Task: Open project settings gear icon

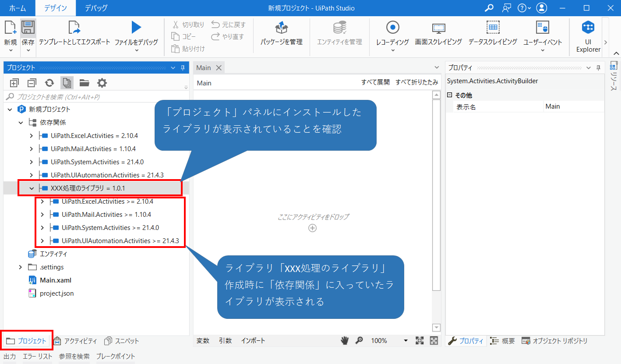Action: point(102,83)
